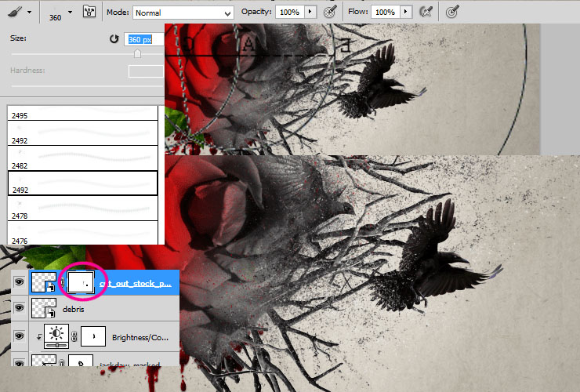
Task: Toggle tablet pressure for size
Action: point(451,12)
